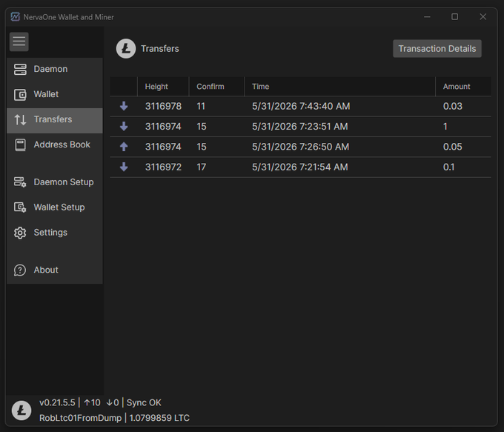This screenshot has height=432, width=504.
Task: Click the Wallet Setup gear-wallet icon
Action: 20,207
